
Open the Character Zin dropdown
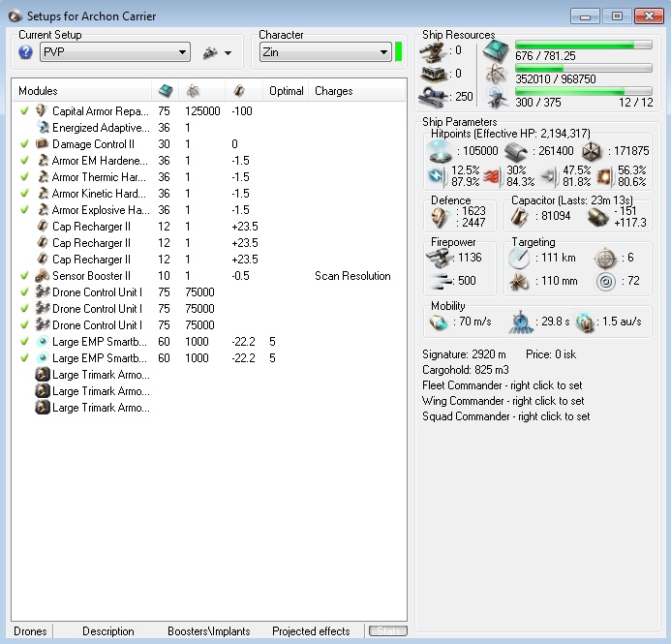click(325, 52)
